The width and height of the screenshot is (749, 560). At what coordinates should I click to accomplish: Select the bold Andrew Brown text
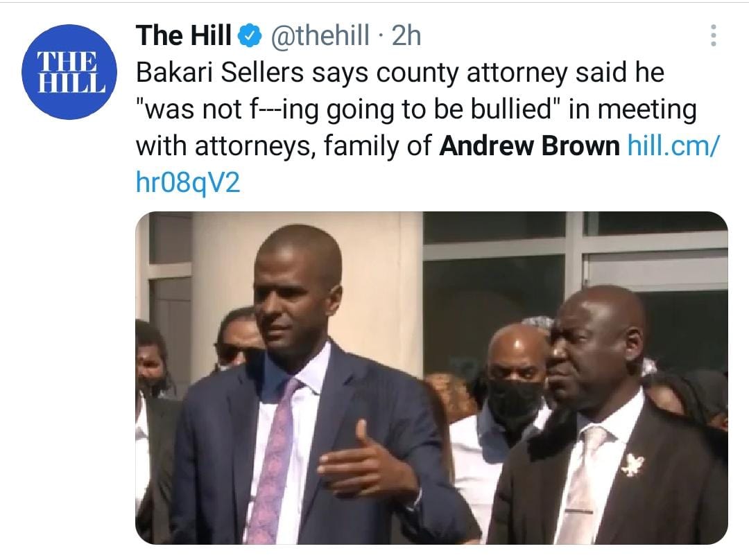pyautogui.click(x=529, y=145)
